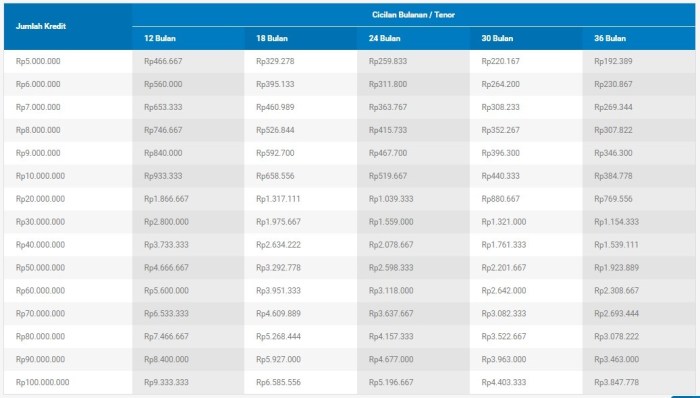Select the Rp9.333.333 installment value
700x398 pixels.
[166, 382]
